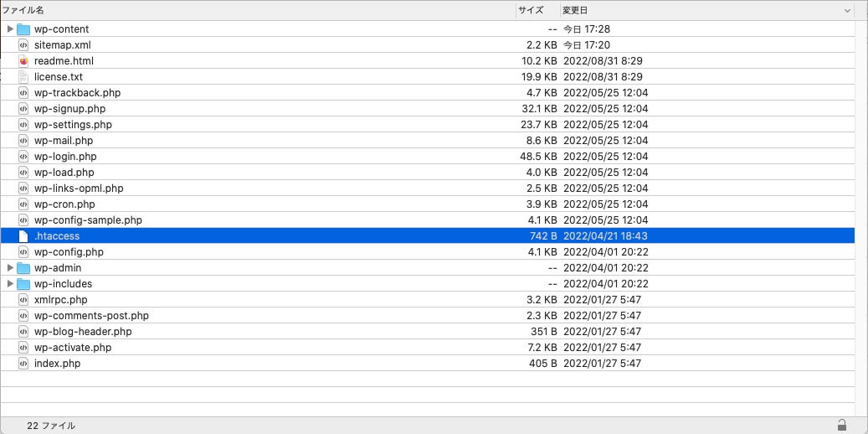The height and width of the screenshot is (434, 868).
Task: Click the wp-admin folder icon
Action: tap(23, 268)
